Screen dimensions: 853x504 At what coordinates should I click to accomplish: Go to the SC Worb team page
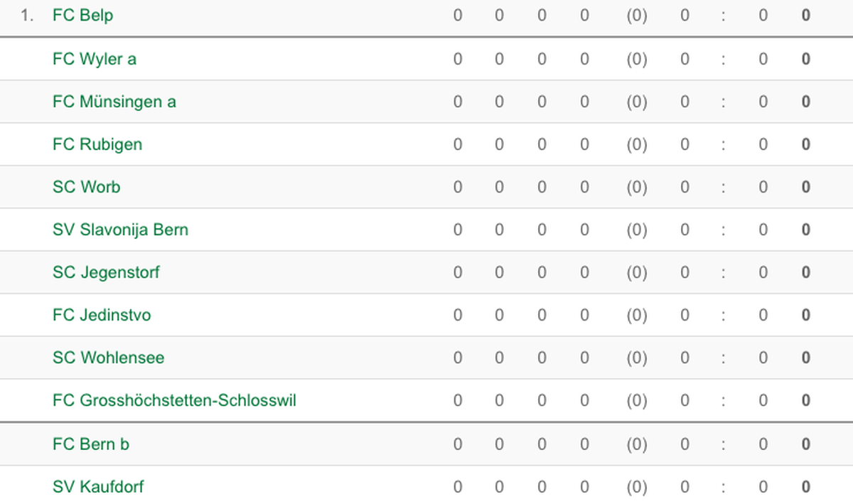click(87, 187)
